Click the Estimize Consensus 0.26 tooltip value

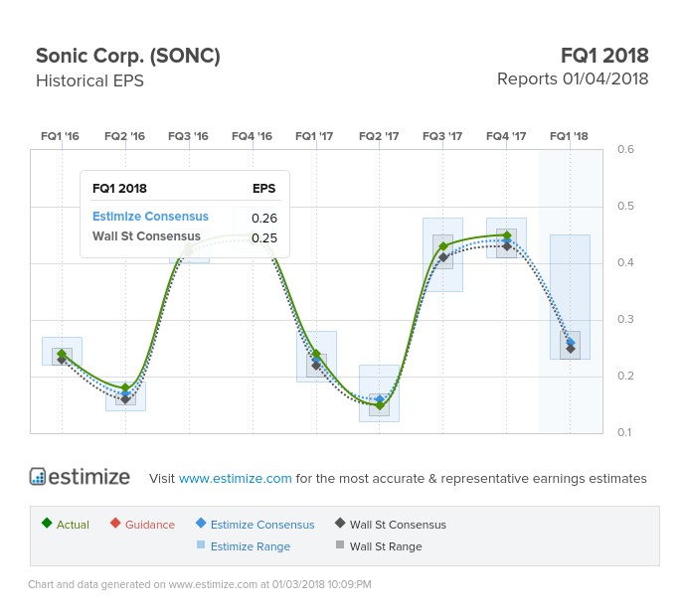click(x=264, y=218)
